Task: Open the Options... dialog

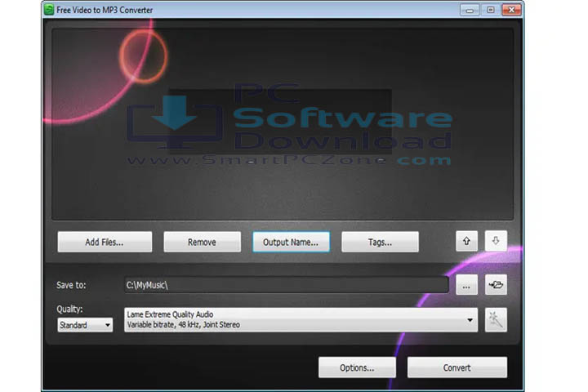Action: tap(357, 367)
